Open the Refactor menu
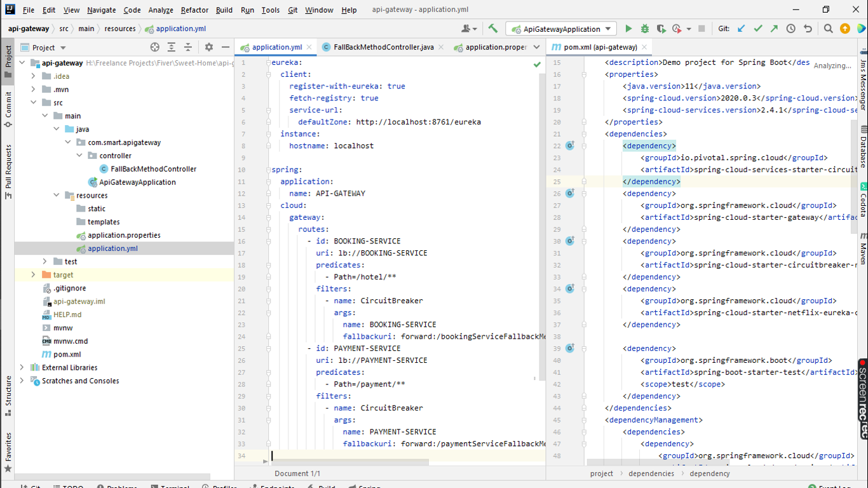The width and height of the screenshot is (868, 488). coord(194,10)
